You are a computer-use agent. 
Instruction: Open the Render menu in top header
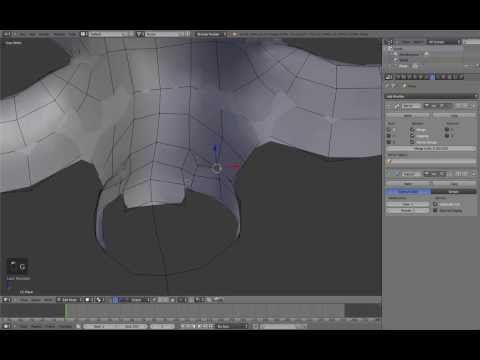[44, 34]
